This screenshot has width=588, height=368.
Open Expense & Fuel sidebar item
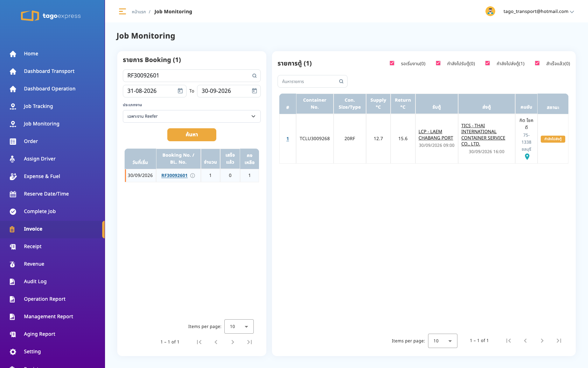click(42, 176)
